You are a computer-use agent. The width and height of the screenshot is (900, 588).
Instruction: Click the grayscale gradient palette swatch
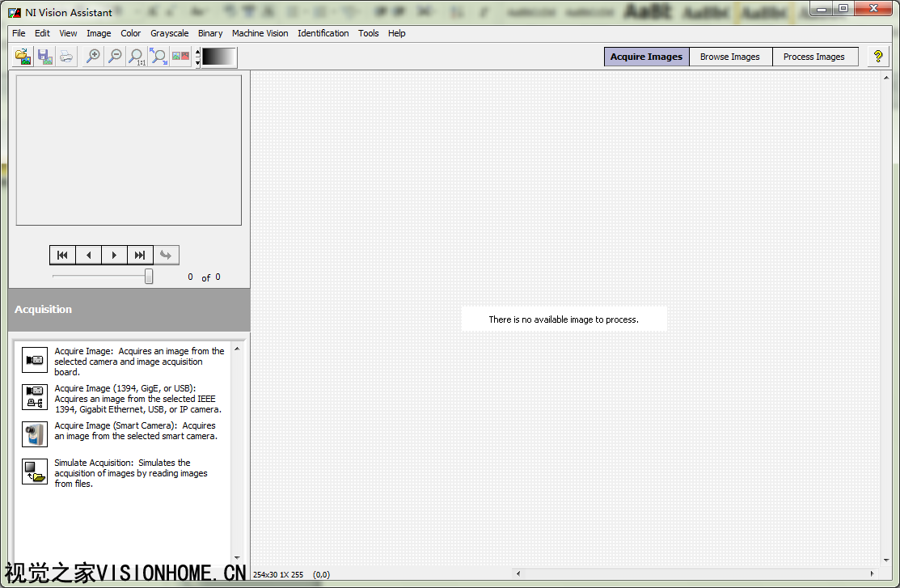[x=218, y=57]
